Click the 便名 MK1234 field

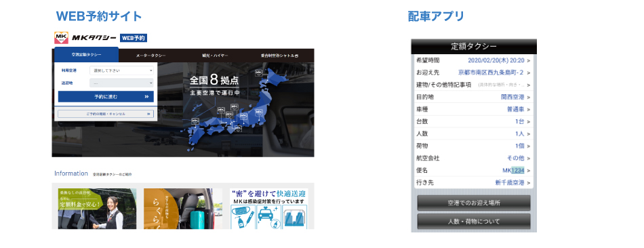(474, 170)
